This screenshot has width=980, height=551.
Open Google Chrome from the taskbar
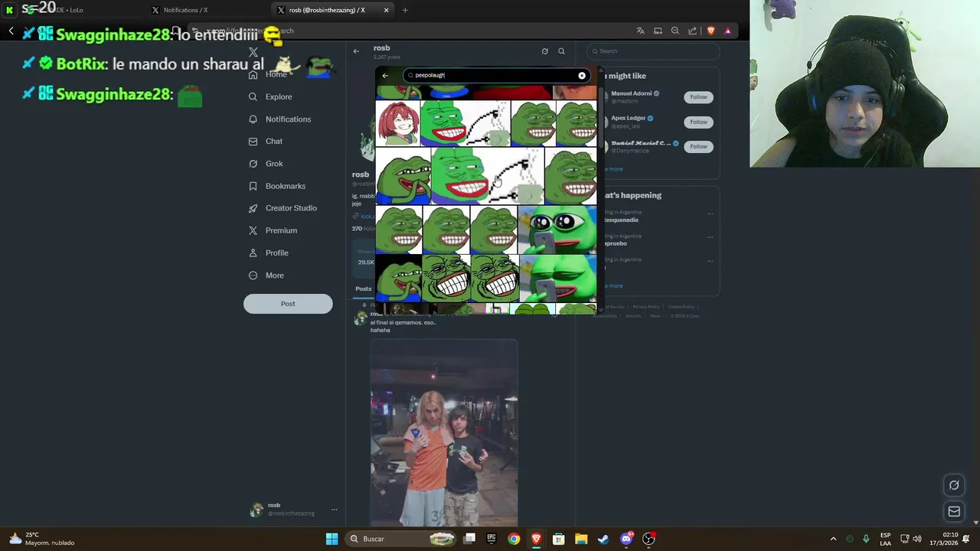pyautogui.click(x=514, y=539)
